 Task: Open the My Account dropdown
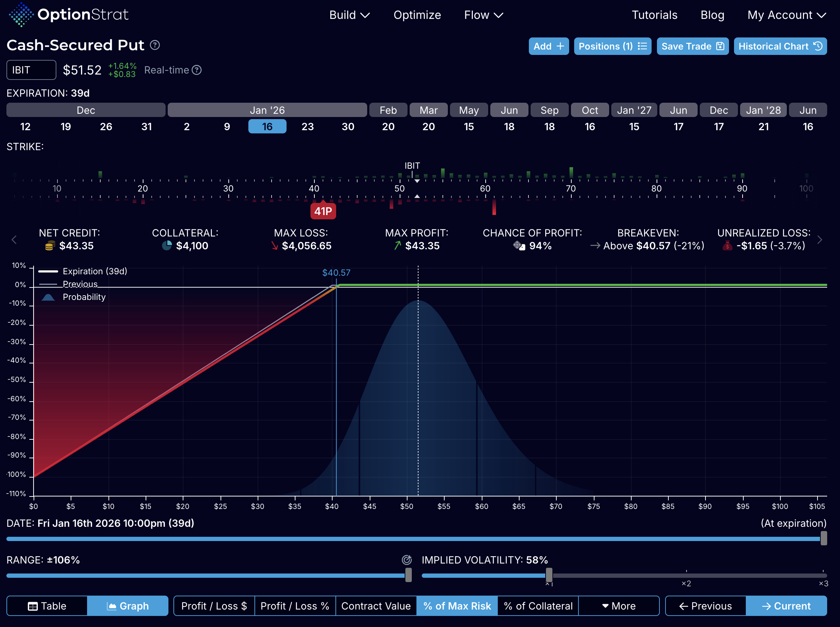[786, 15]
